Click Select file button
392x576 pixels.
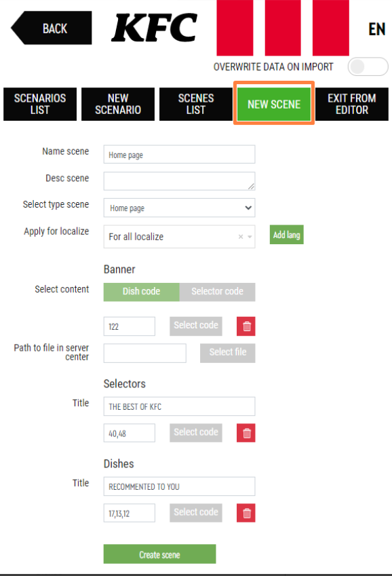(x=228, y=353)
